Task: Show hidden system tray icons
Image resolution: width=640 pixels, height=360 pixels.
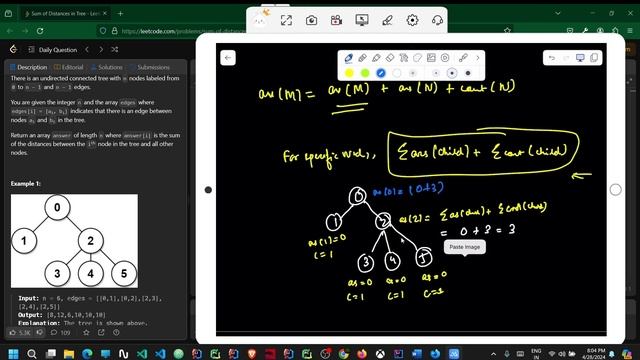Action: 493,354
